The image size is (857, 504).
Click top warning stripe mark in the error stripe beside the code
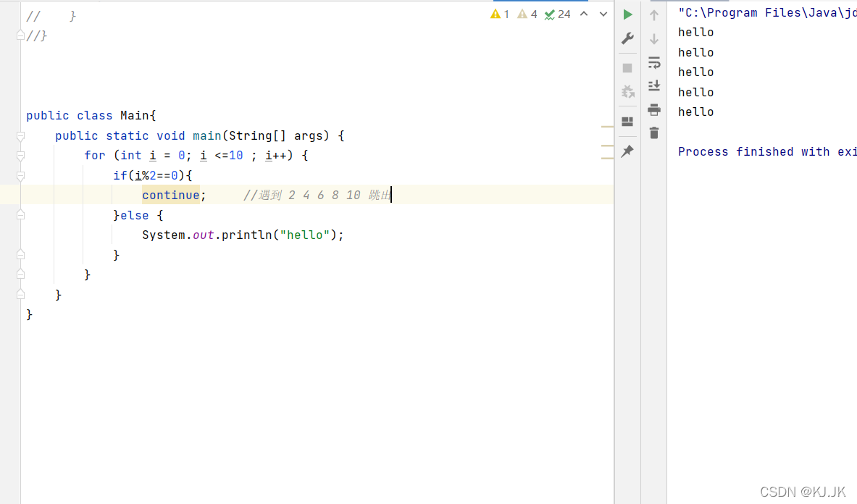pos(607,127)
